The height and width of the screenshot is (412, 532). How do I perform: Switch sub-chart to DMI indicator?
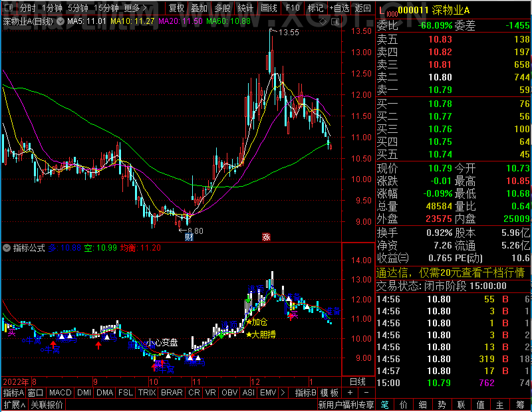[84, 392]
